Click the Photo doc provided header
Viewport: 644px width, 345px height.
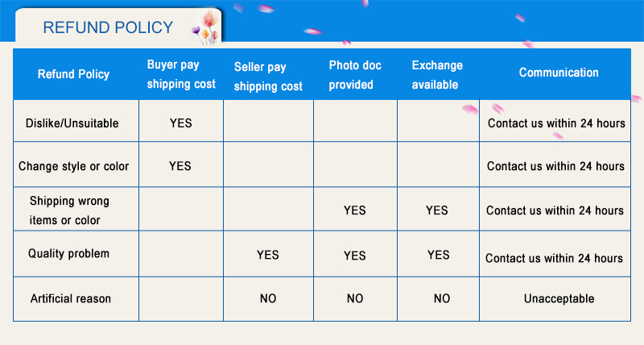pyautogui.click(x=355, y=75)
